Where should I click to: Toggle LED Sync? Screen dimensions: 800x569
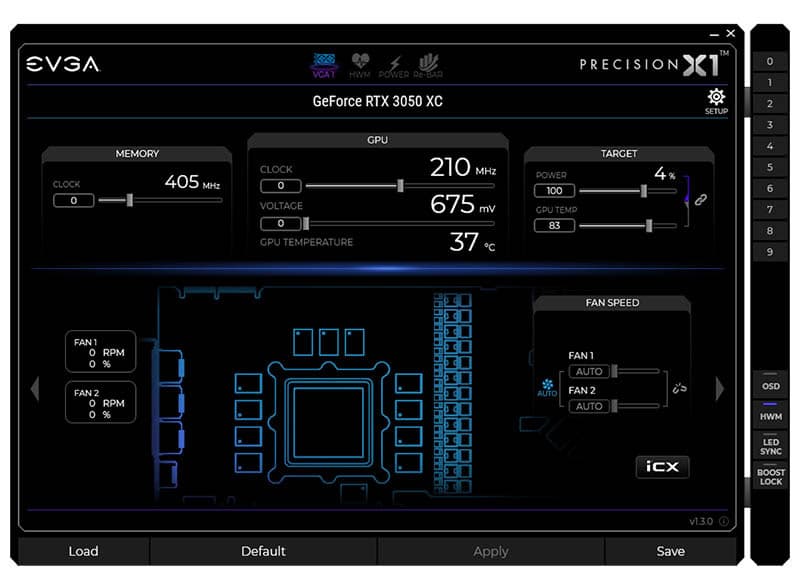770,446
